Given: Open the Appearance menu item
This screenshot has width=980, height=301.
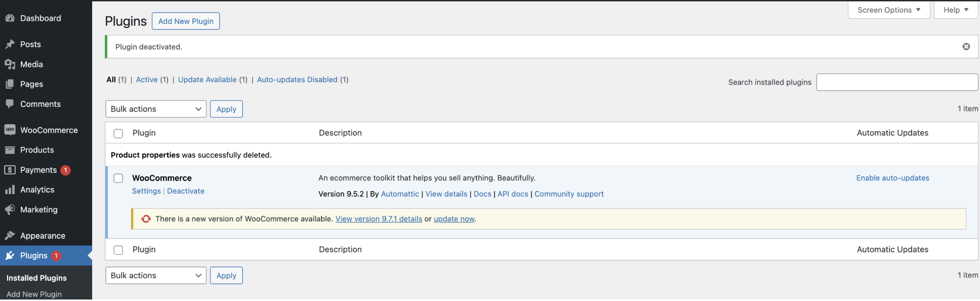Looking at the screenshot, I should (x=43, y=236).
